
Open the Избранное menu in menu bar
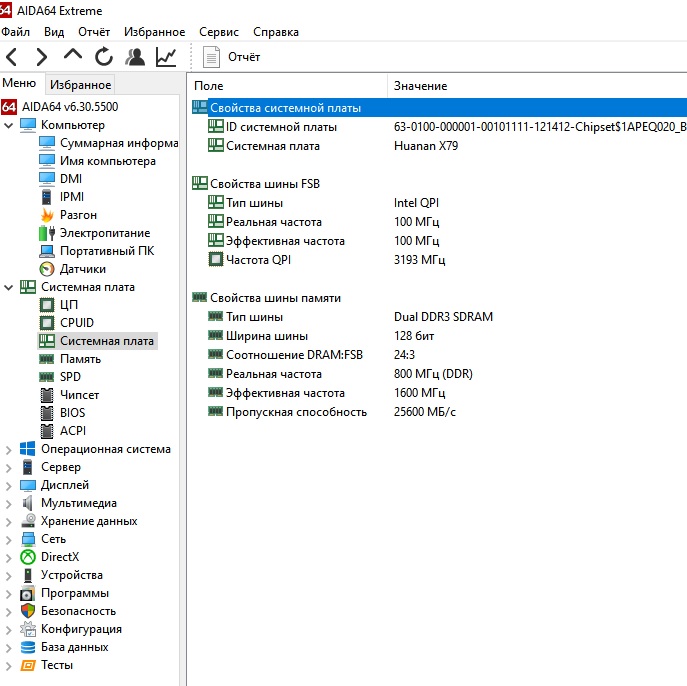154,32
